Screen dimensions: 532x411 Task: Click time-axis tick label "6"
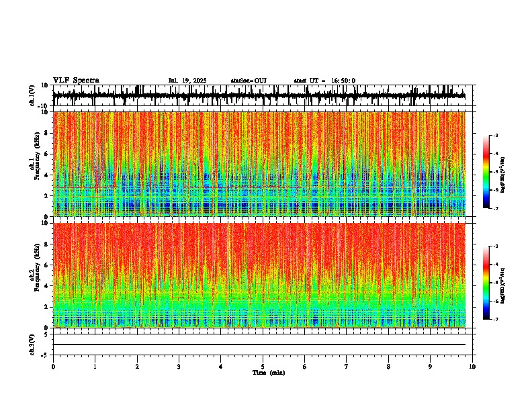coord(304,367)
